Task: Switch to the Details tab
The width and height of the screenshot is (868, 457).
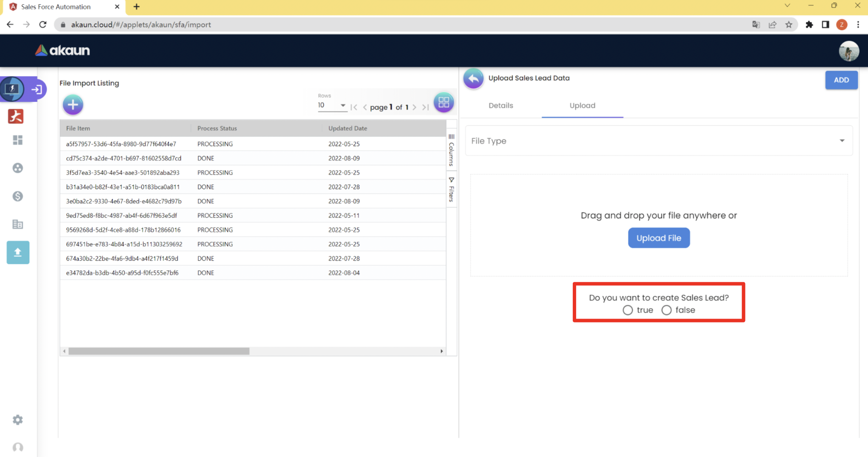Action: 501,105
